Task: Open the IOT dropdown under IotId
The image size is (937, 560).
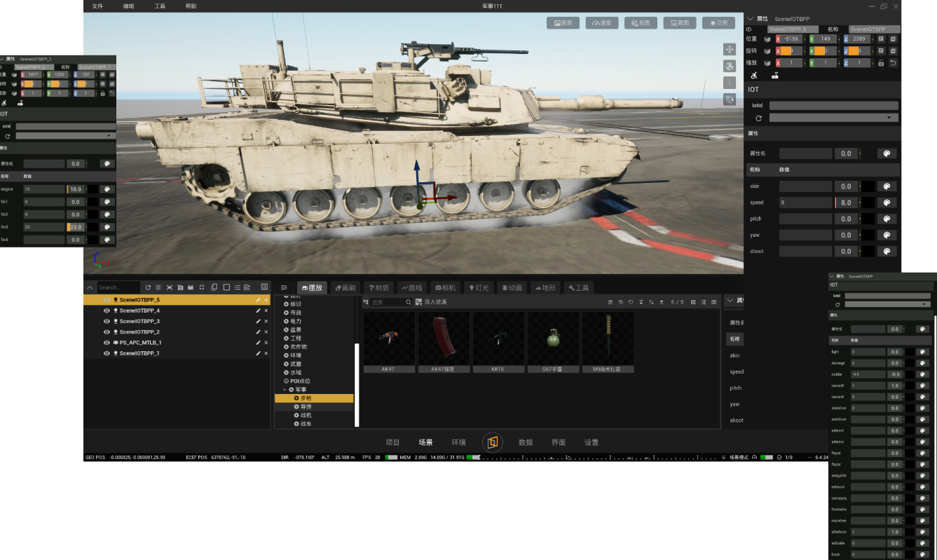Action: (x=833, y=118)
